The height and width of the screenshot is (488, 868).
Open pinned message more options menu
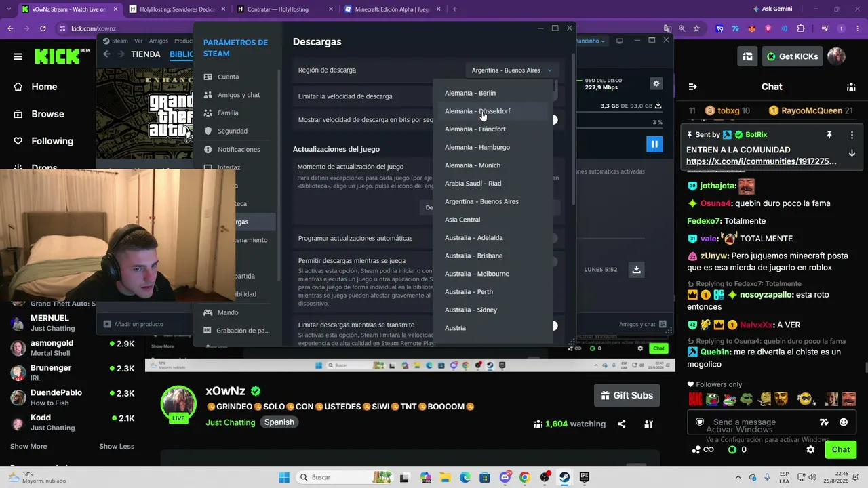[852, 135]
